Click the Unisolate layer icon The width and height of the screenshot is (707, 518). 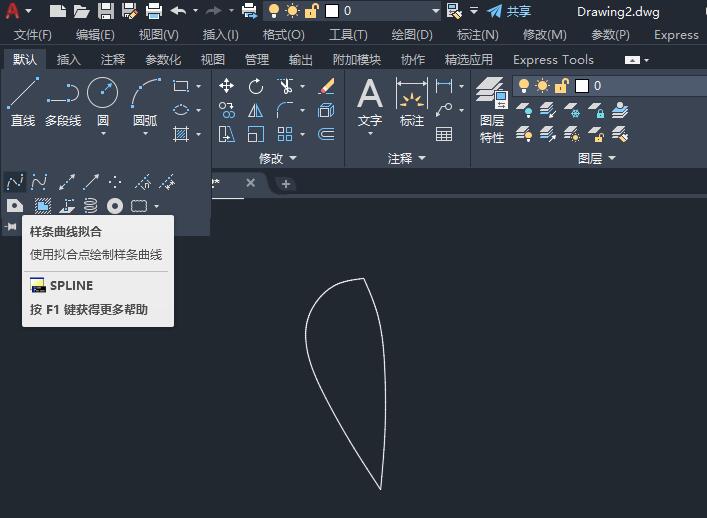point(548,134)
